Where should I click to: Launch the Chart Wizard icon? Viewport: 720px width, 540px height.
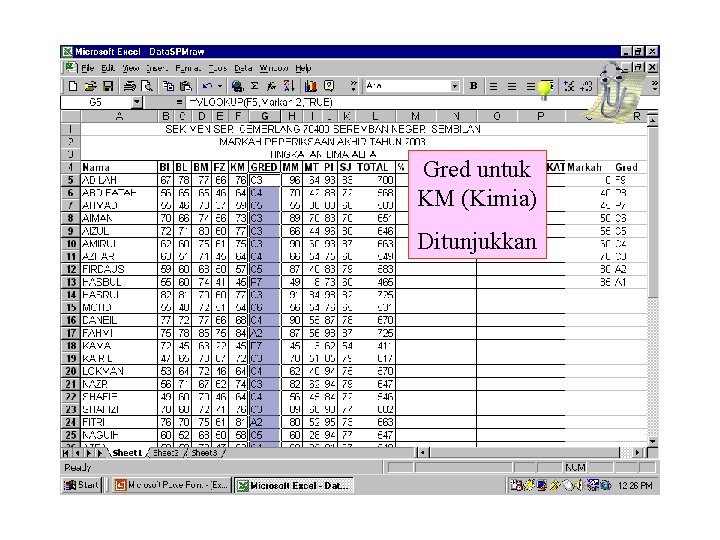point(311,86)
